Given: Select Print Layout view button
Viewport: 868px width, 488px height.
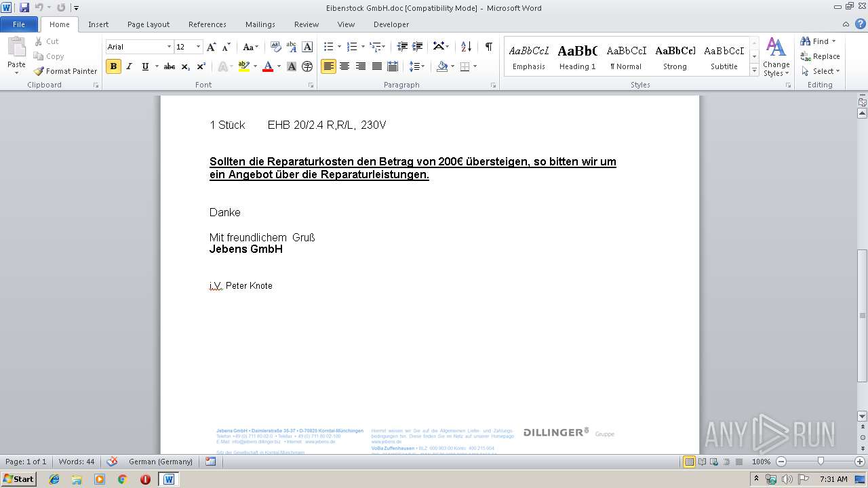Looking at the screenshot, I should click(690, 462).
